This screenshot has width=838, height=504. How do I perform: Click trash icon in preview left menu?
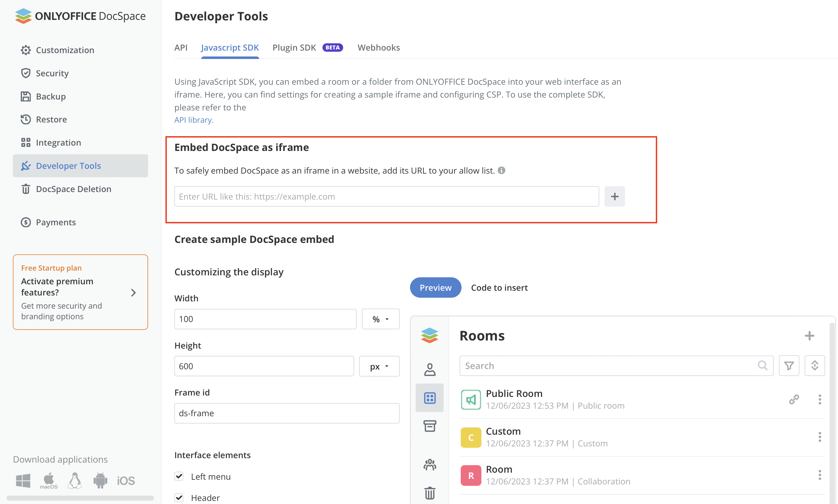[430, 493]
